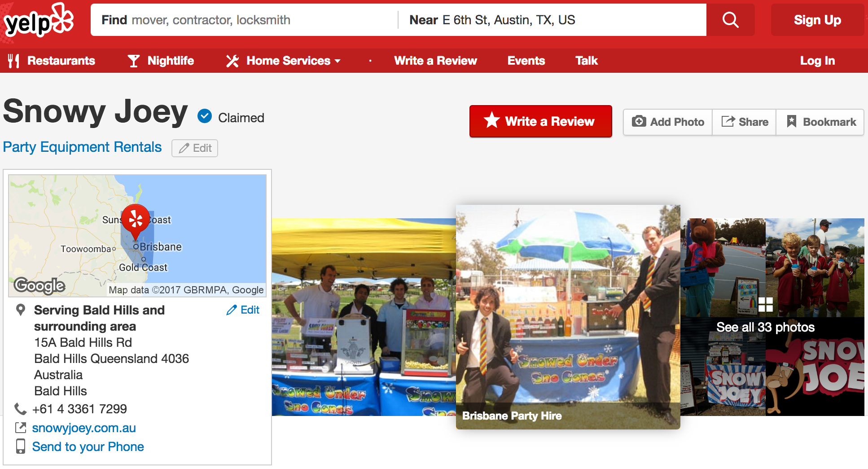Click the camera icon on Add Photo
The image size is (868, 469).
(639, 121)
